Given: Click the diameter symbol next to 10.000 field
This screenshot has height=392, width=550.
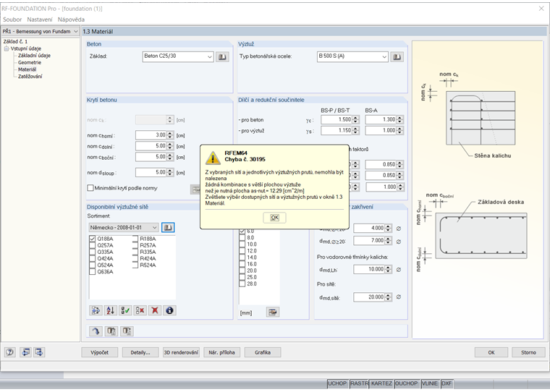Looking at the screenshot, I should [399, 270].
